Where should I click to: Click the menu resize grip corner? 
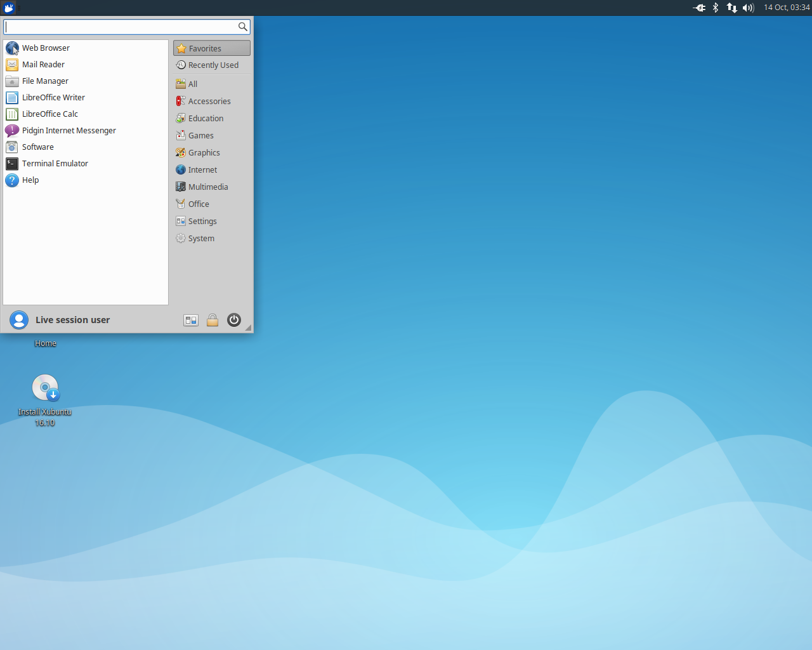point(249,328)
